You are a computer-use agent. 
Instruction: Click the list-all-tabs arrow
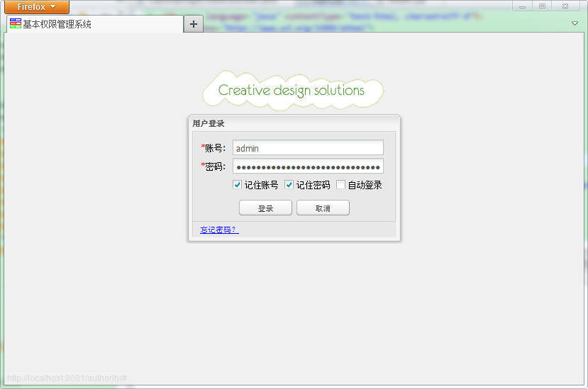575,23
